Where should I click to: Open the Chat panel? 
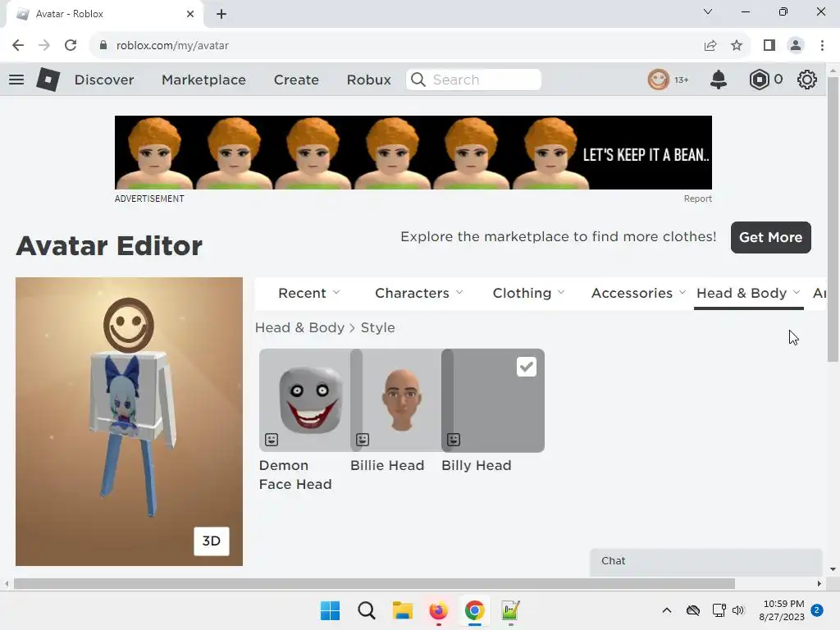pos(706,561)
